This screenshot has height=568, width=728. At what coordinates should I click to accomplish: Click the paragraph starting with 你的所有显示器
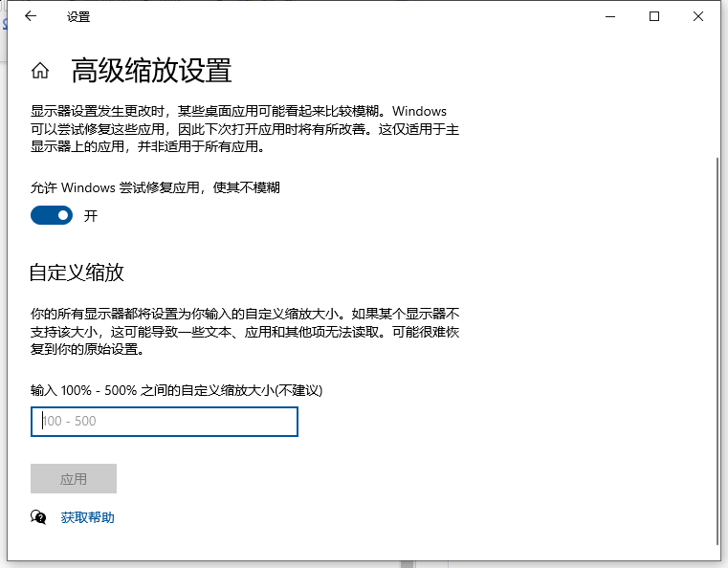click(x=245, y=331)
